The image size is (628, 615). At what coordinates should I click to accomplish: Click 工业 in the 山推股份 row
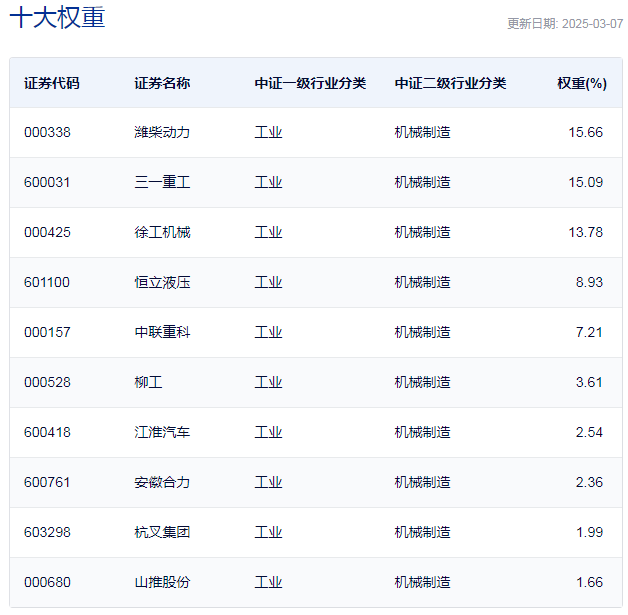click(268, 583)
